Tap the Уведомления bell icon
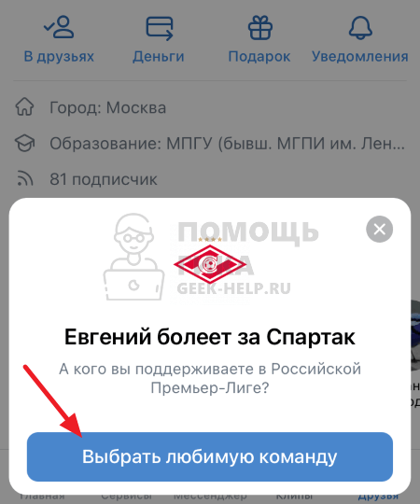The height and width of the screenshot is (504, 420). coord(360,28)
